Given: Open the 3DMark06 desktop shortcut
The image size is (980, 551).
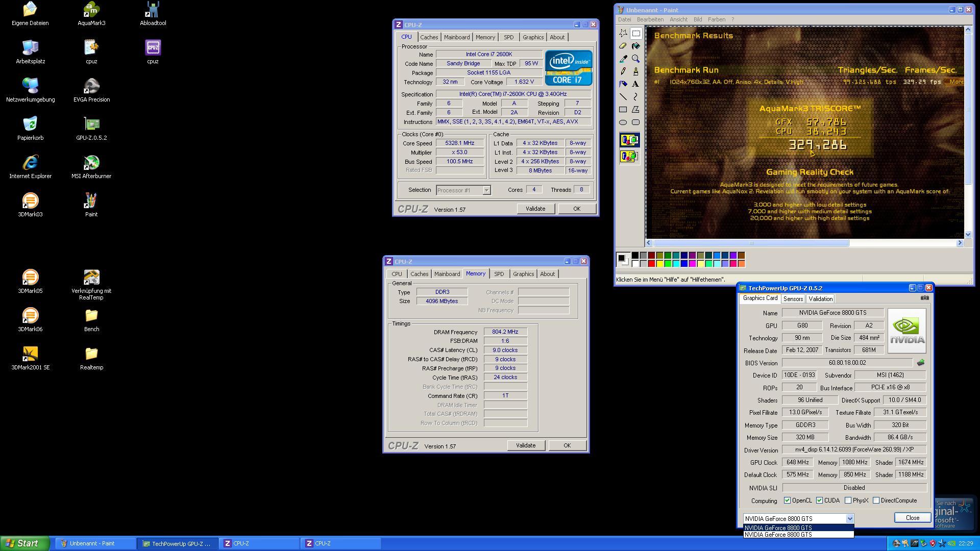Looking at the screenshot, I should pos(30,320).
